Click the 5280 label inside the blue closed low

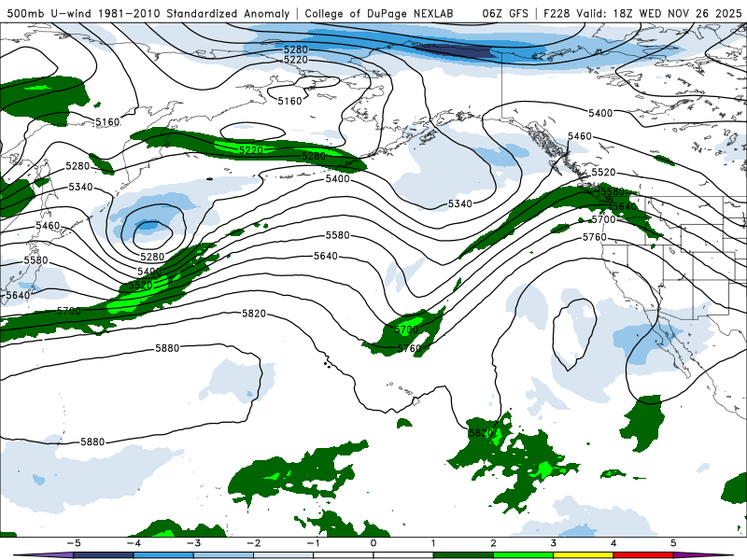point(152,257)
